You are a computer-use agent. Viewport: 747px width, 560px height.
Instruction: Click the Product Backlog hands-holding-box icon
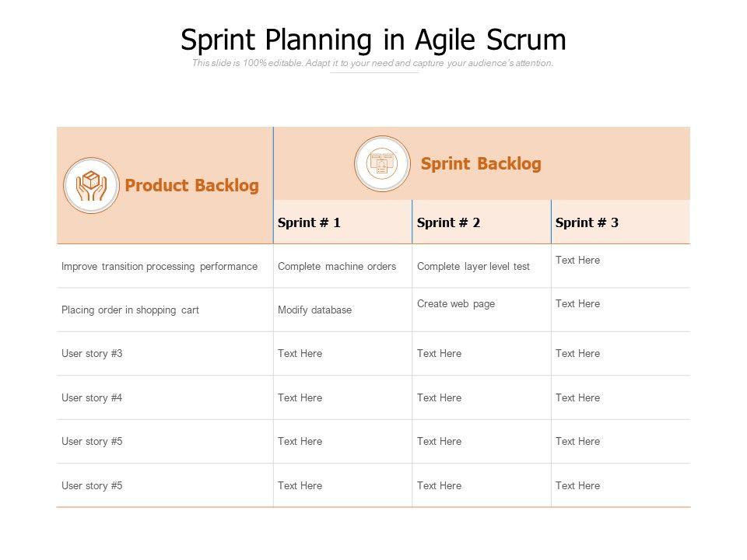click(91, 185)
